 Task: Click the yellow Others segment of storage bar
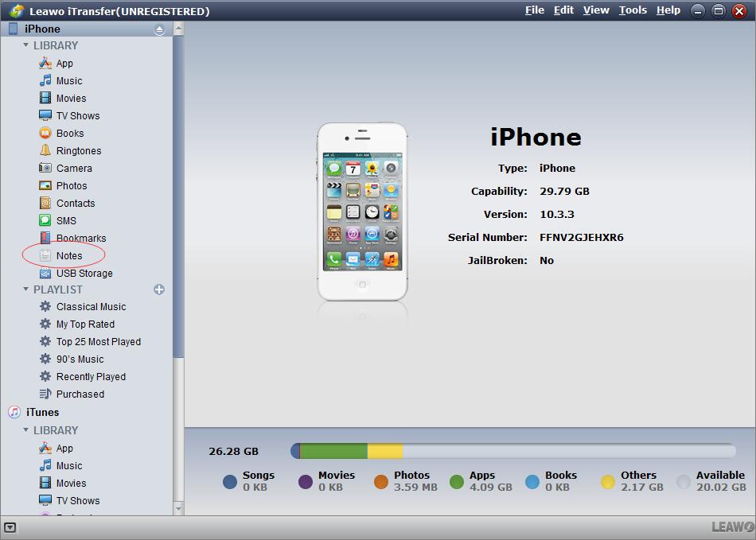(x=384, y=452)
